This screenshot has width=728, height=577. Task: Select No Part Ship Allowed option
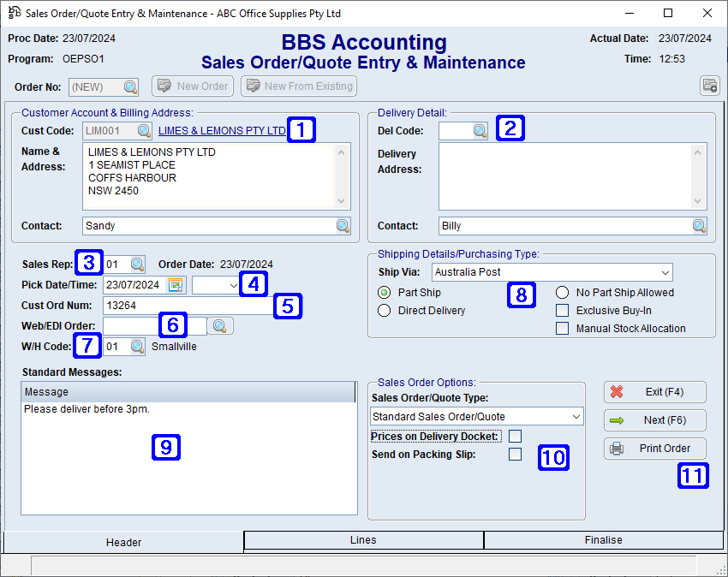point(562,293)
